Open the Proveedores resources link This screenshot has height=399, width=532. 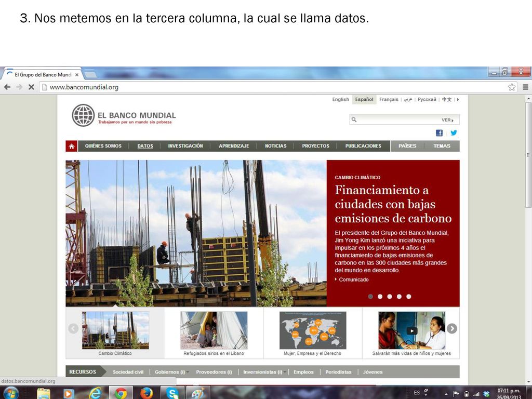point(214,372)
